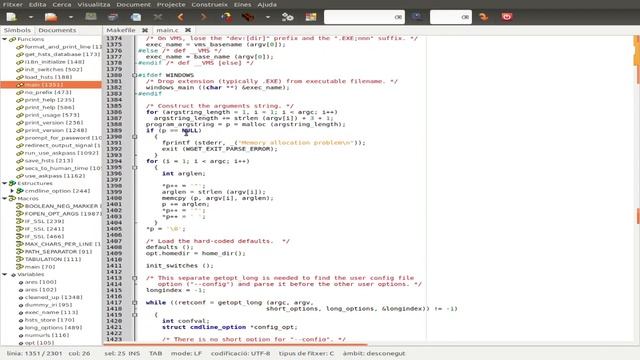Reload the current file icon

tap(136, 17)
